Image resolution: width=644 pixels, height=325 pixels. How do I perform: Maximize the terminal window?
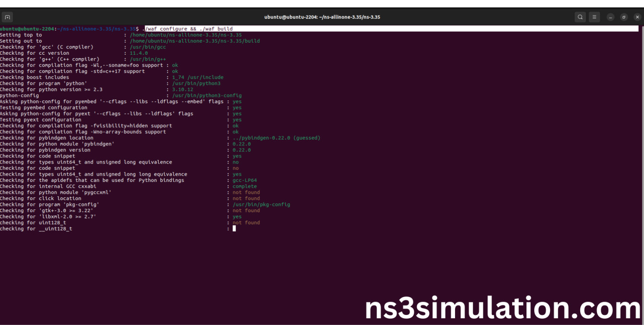point(624,17)
